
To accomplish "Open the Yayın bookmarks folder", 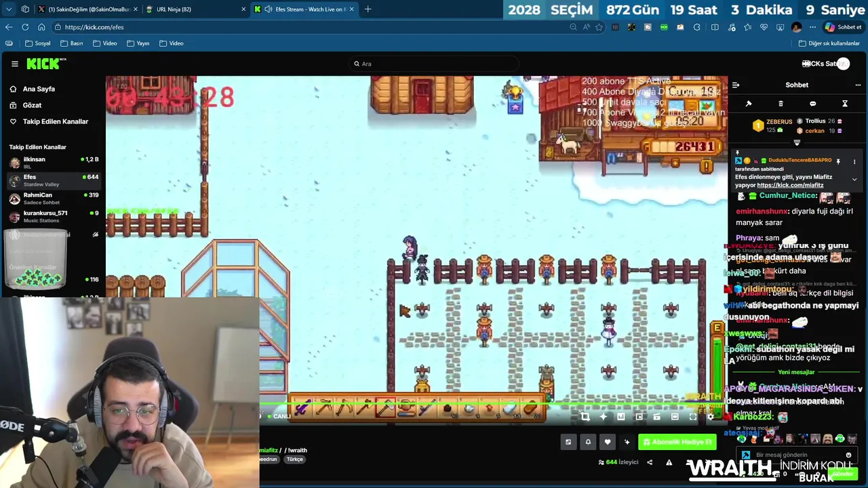I will (138, 43).
